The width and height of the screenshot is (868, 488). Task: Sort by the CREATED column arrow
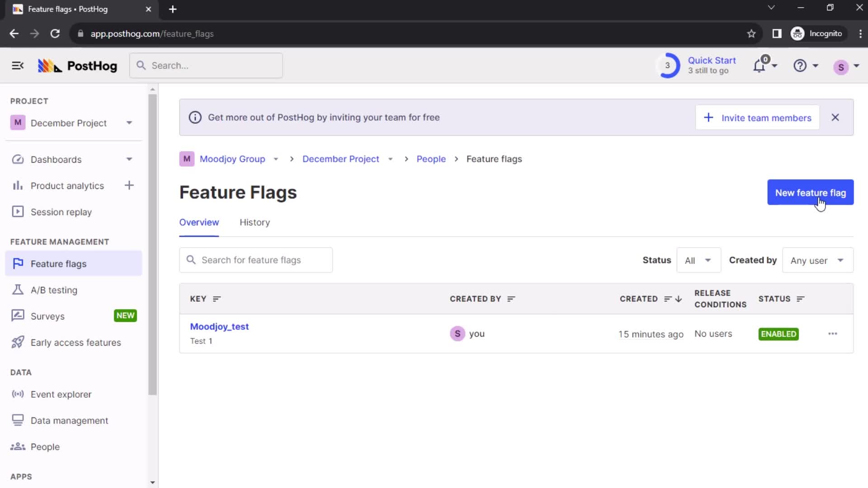click(x=678, y=299)
